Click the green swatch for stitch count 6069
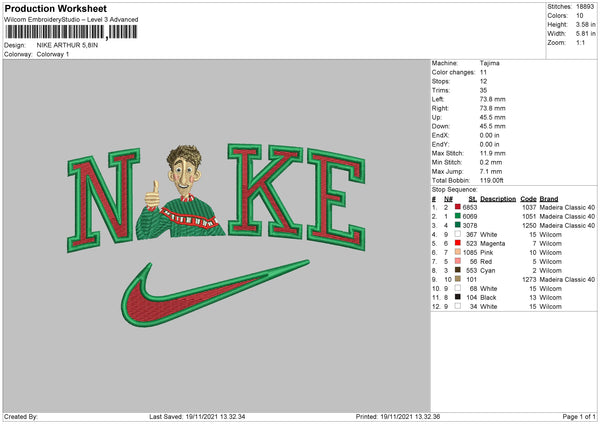This screenshot has height=424, width=600. pyautogui.click(x=458, y=216)
